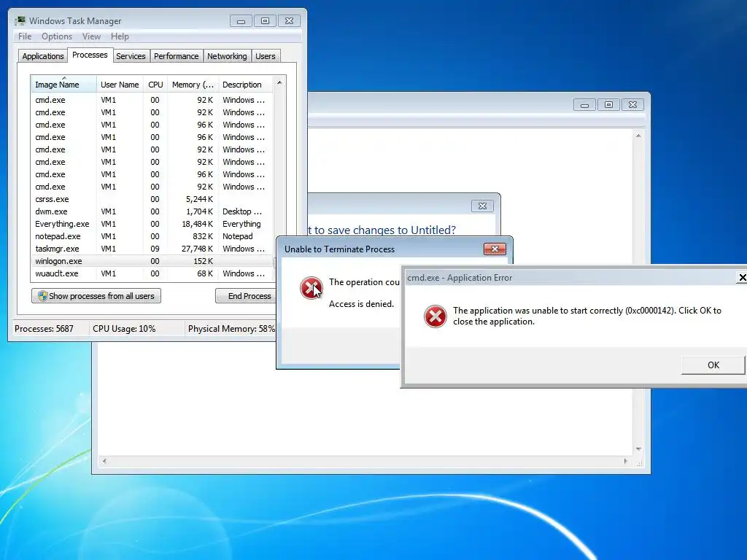Image resolution: width=747 pixels, height=560 pixels.
Task: Click Processes: 5687 in status bar
Action: coord(44,329)
